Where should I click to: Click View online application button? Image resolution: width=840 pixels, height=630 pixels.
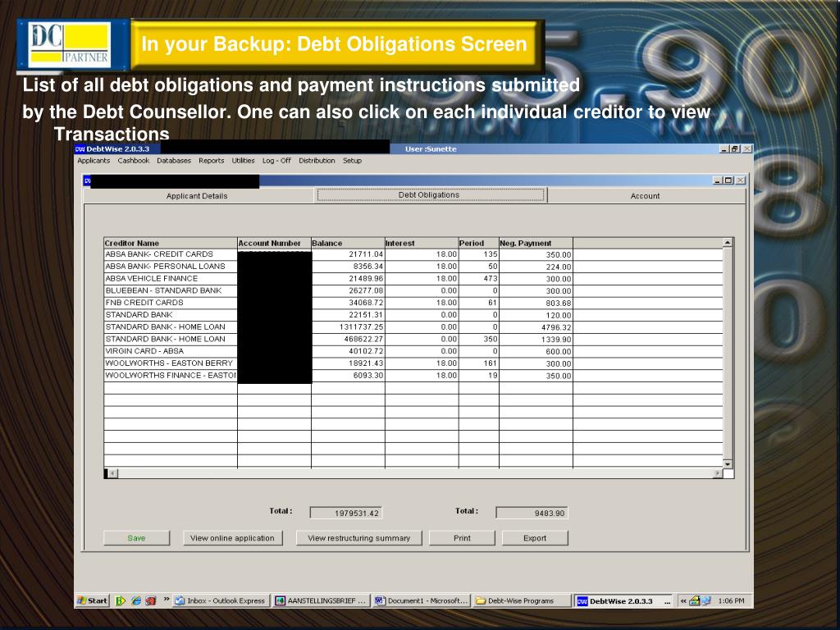[x=232, y=538]
